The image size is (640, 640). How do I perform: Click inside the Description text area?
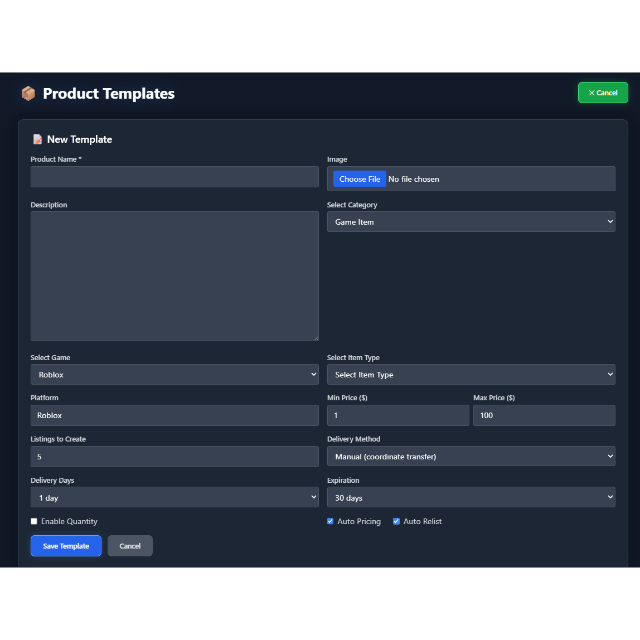174,276
